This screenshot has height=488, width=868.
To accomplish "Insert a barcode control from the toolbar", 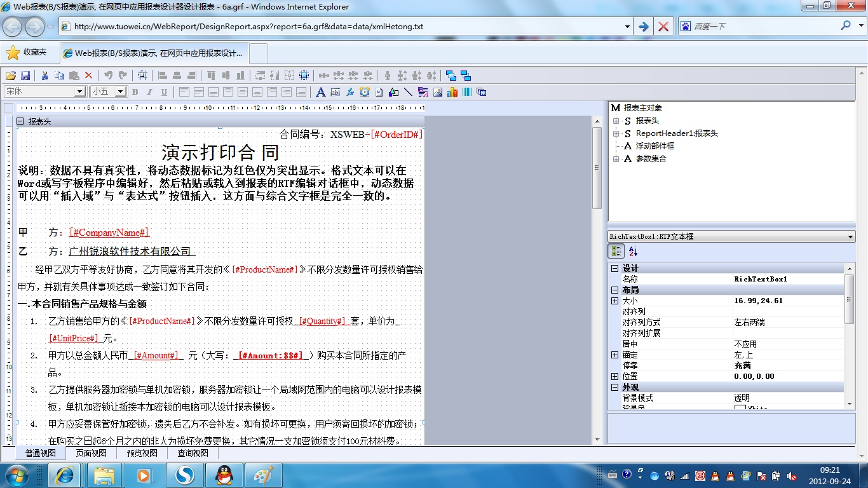I will (x=467, y=92).
